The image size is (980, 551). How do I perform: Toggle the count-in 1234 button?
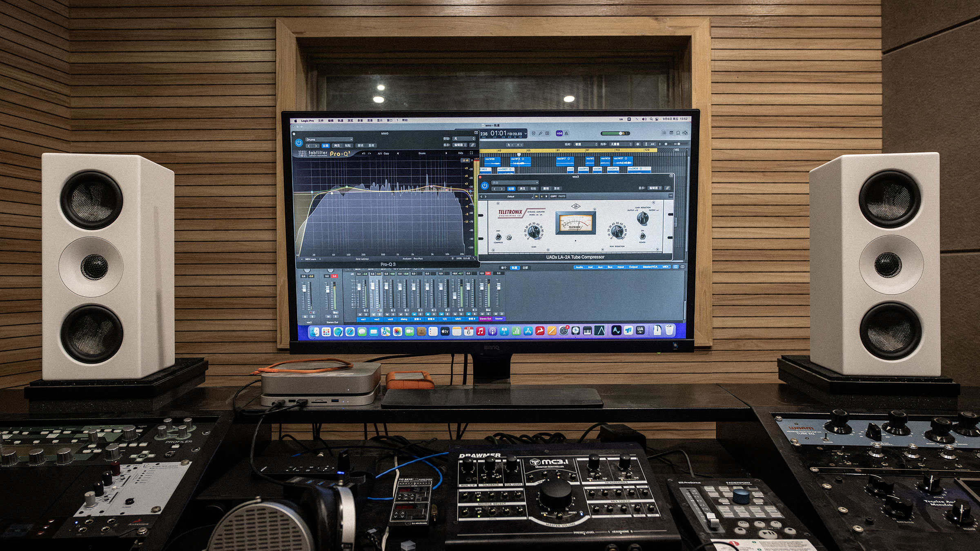[x=559, y=133]
